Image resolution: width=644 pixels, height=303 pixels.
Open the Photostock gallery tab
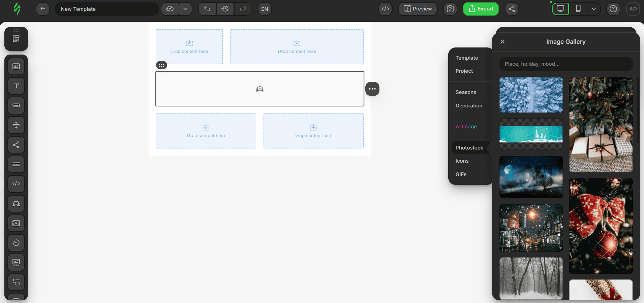[469, 148]
